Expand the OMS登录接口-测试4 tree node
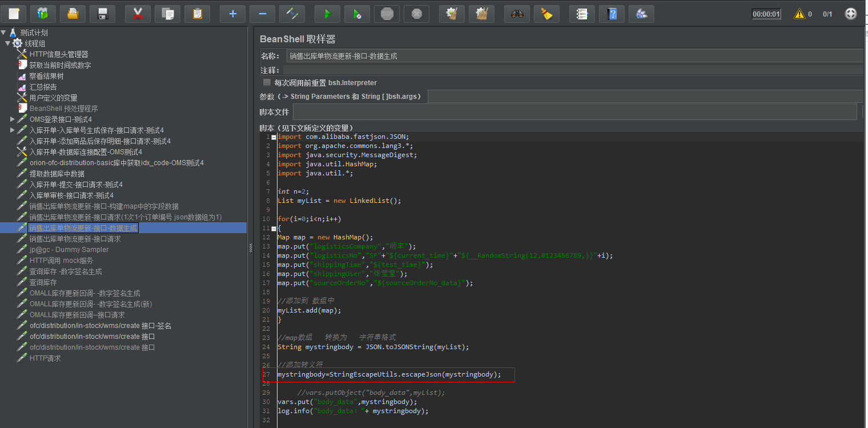The image size is (868, 428). tap(13, 119)
